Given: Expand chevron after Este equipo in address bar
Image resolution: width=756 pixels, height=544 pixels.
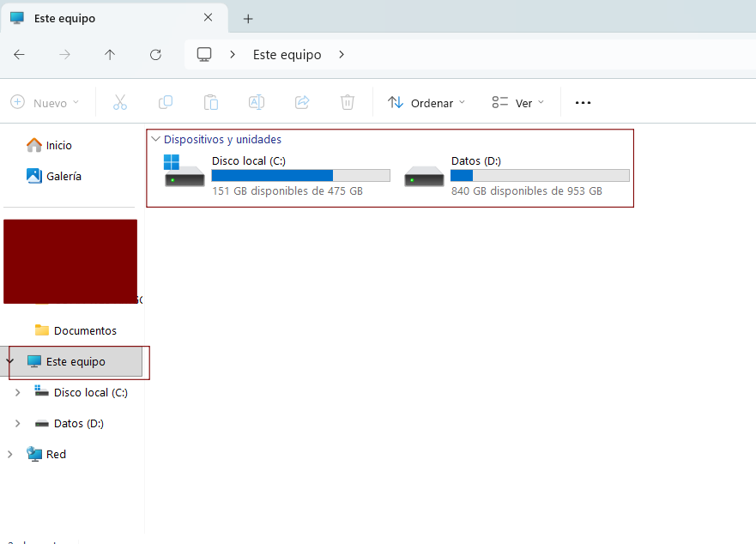Looking at the screenshot, I should (342, 55).
